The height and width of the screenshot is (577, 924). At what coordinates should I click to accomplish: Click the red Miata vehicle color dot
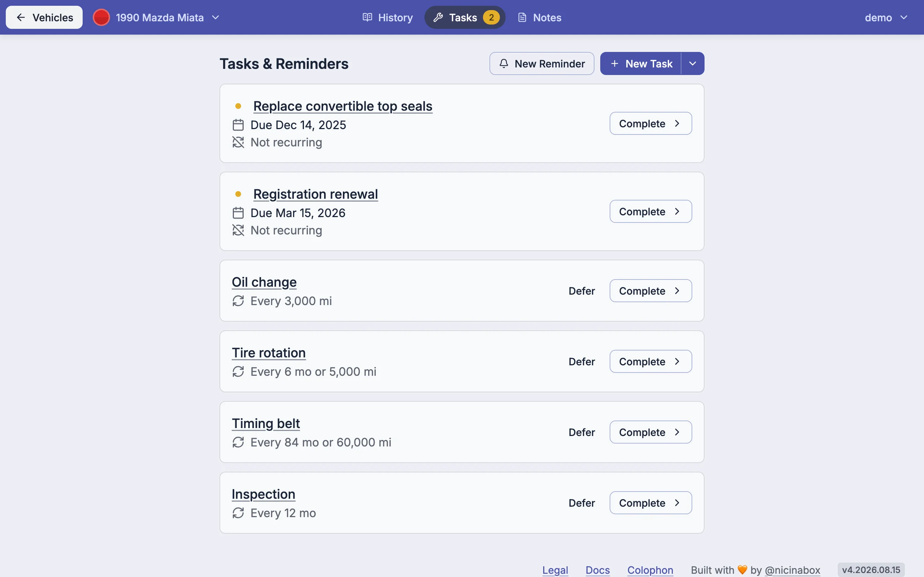(x=101, y=18)
